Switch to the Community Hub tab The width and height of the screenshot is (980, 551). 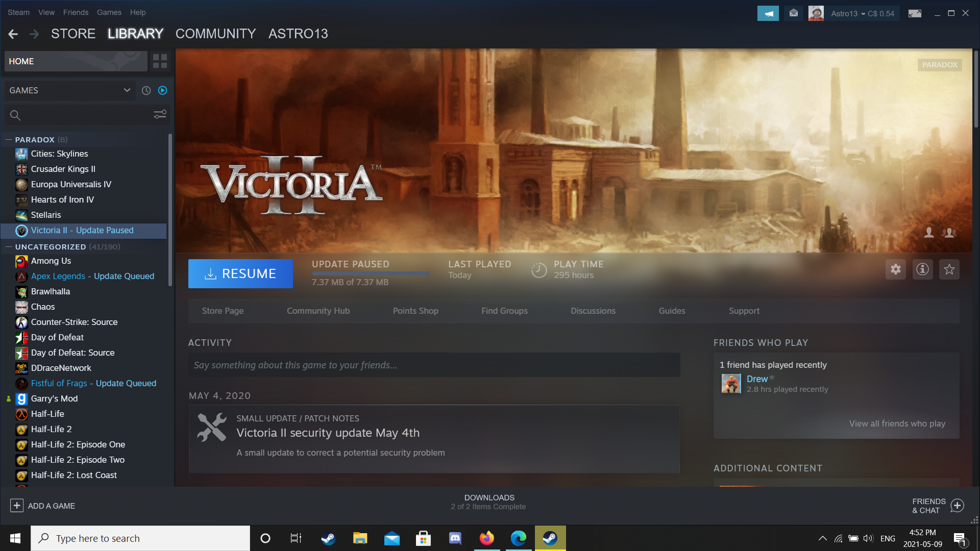pos(318,311)
